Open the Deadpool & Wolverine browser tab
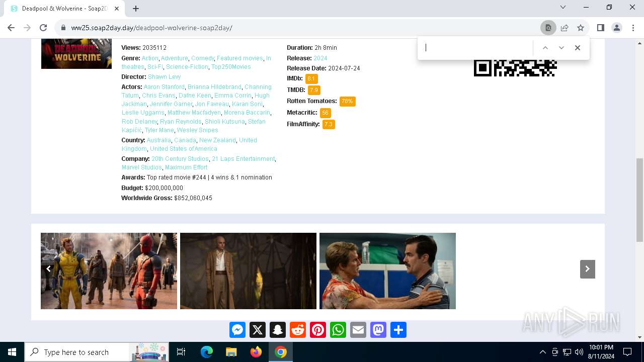 click(x=64, y=9)
